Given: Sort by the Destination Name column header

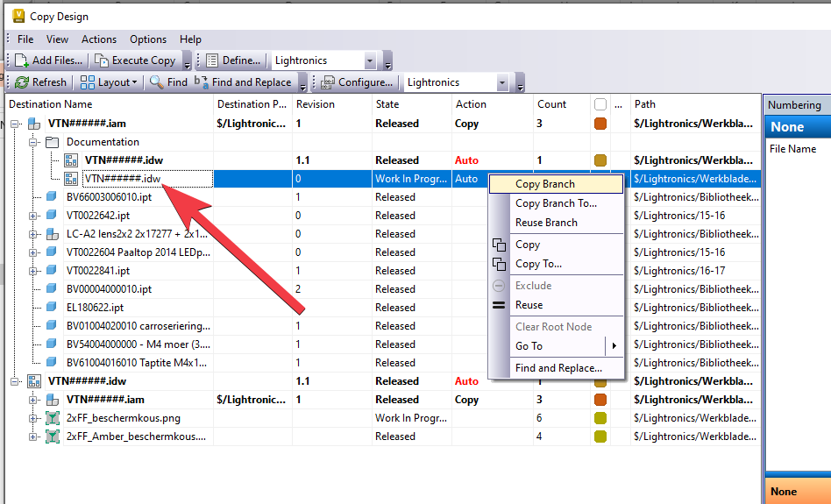Looking at the screenshot, I should pos(110,104).
